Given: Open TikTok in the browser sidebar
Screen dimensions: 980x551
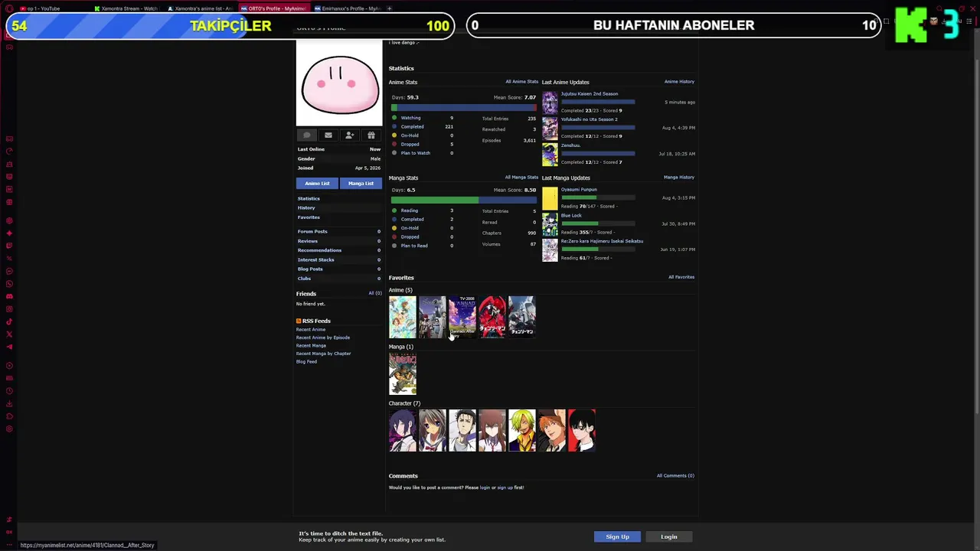Looking at the screenshot, I should point(9,322).
